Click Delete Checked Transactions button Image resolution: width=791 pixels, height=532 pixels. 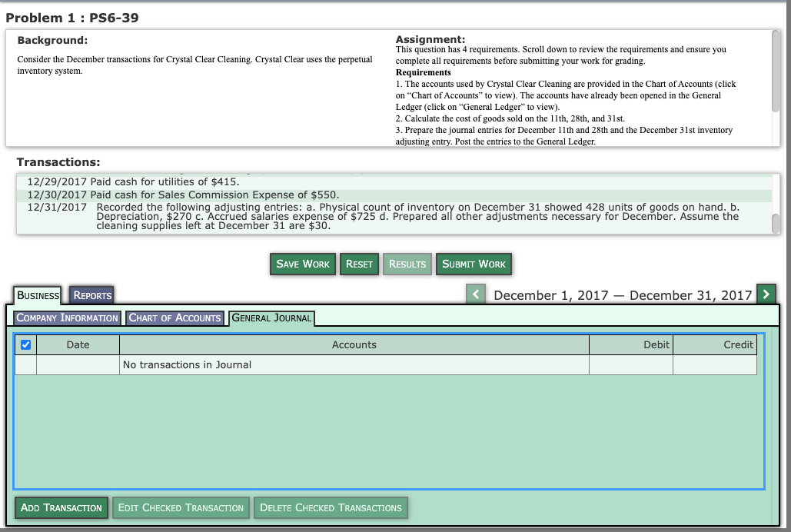pos(331,507)
